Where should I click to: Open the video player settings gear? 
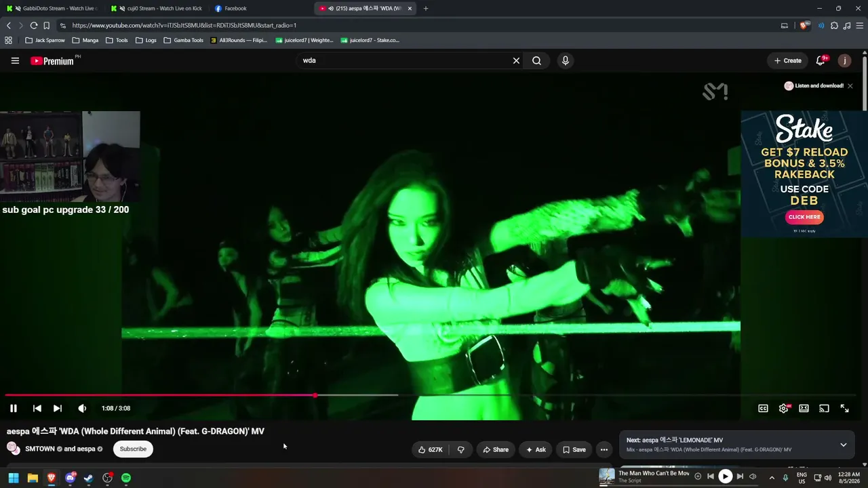tap(784, 408)
